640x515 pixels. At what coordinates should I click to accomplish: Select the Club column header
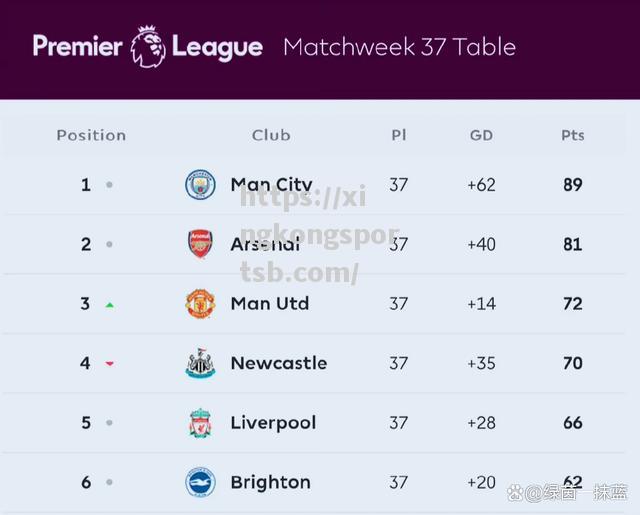(271, 135)
